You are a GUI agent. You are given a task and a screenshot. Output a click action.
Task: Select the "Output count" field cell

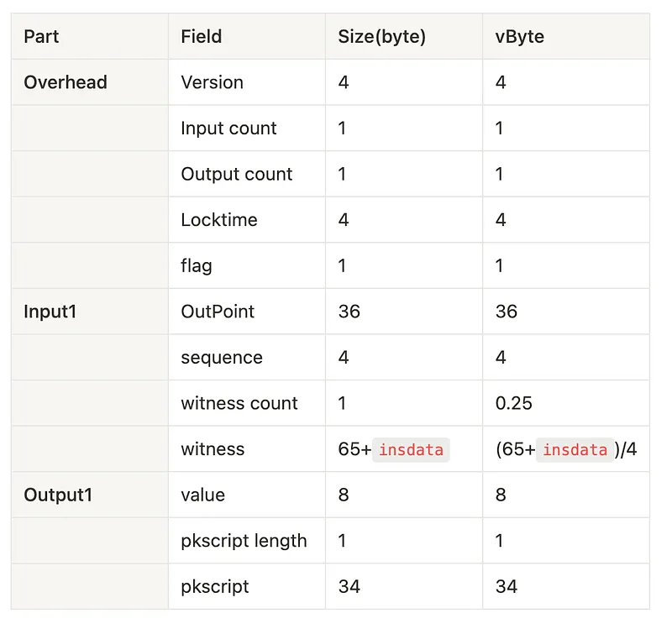click(237, 175)
